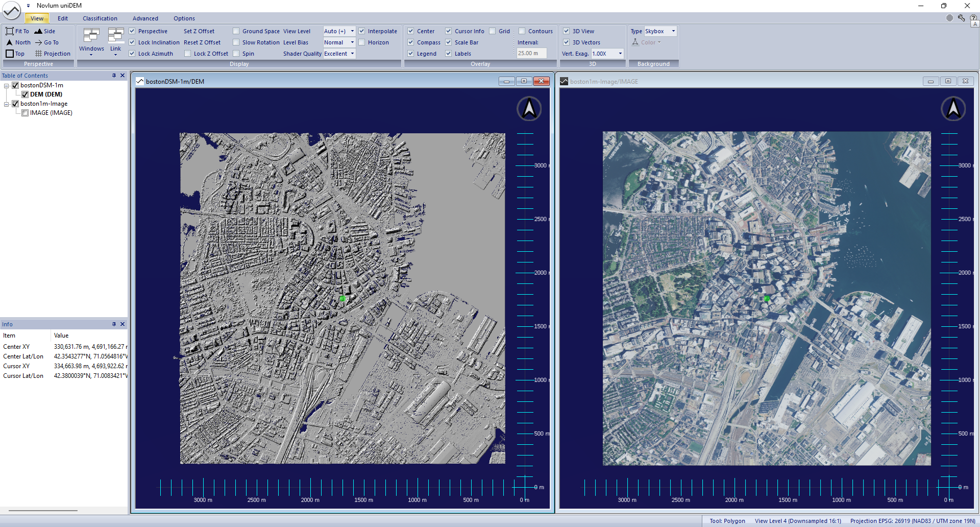Click View Level 4 status text

798,521
